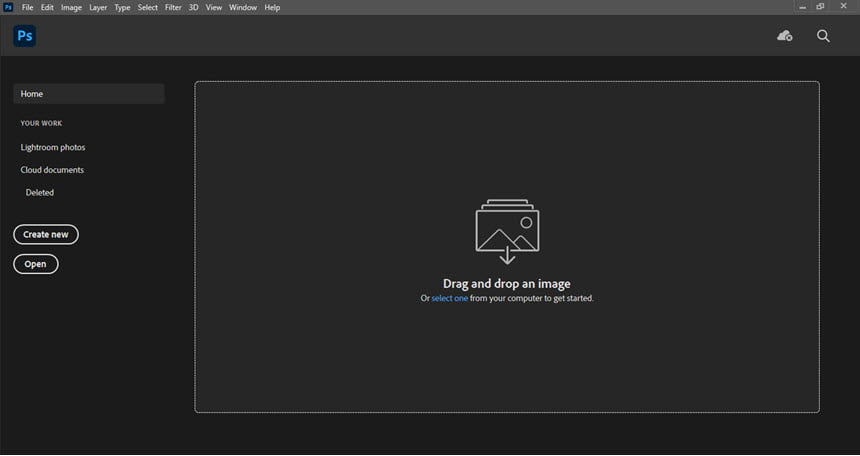Click the Create new button
The height and width of the screenshot is (456, 860).
click(x=46, y=234)
